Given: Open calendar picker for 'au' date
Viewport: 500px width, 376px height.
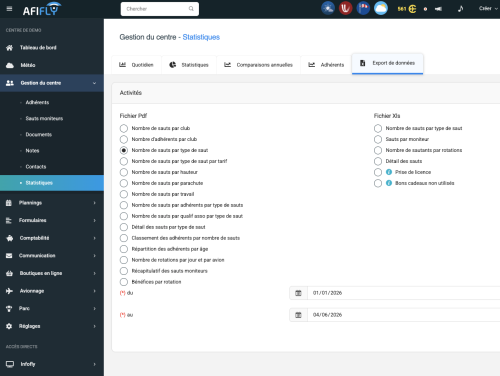Looking at the screenshot, I should pyautogui.click(x=298, y=315).
